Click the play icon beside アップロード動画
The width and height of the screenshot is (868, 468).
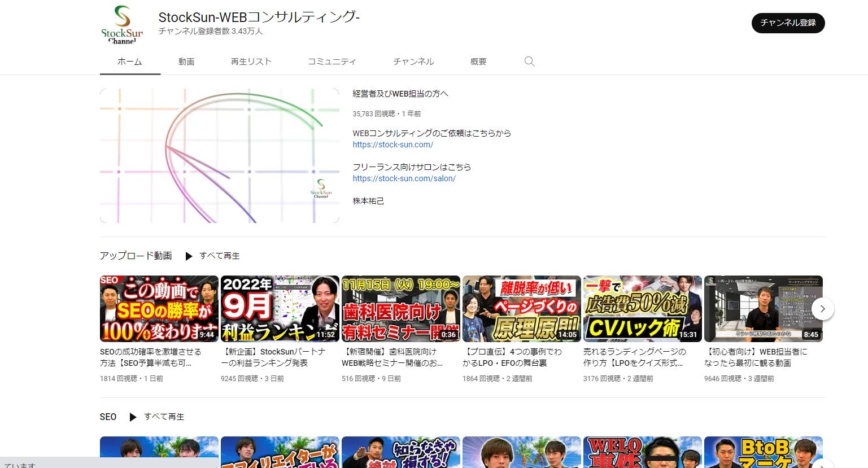tap(189, 256)
